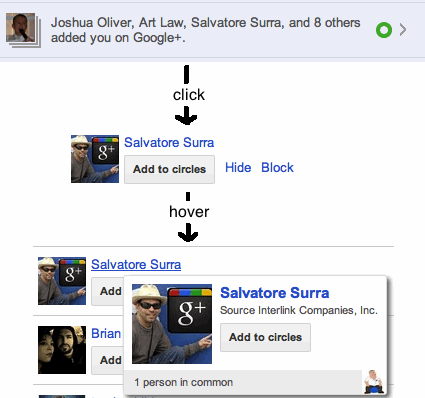Hide Salvatore Surra suggestion
Image resolution: width=425 pixels, height=398 pixels.
[238, 167]
